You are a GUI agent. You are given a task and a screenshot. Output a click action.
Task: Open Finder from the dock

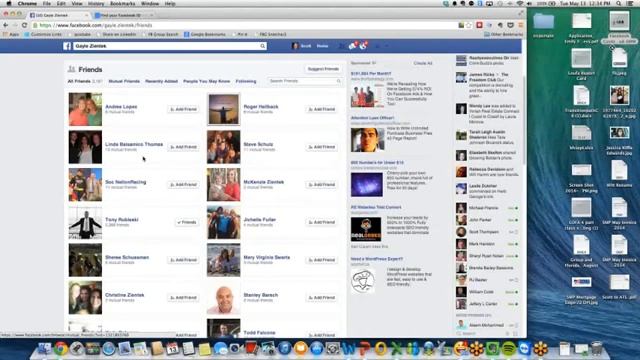(x=44, y=349)
